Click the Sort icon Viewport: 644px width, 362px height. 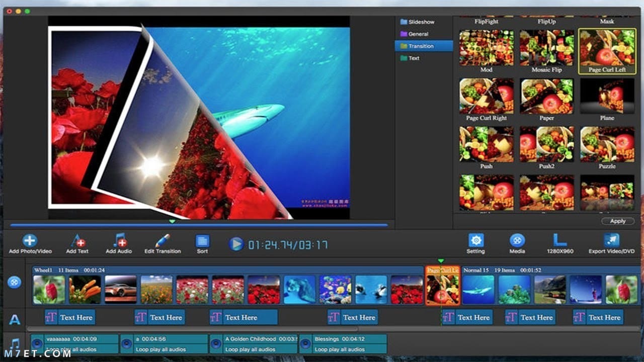point(202,241)
